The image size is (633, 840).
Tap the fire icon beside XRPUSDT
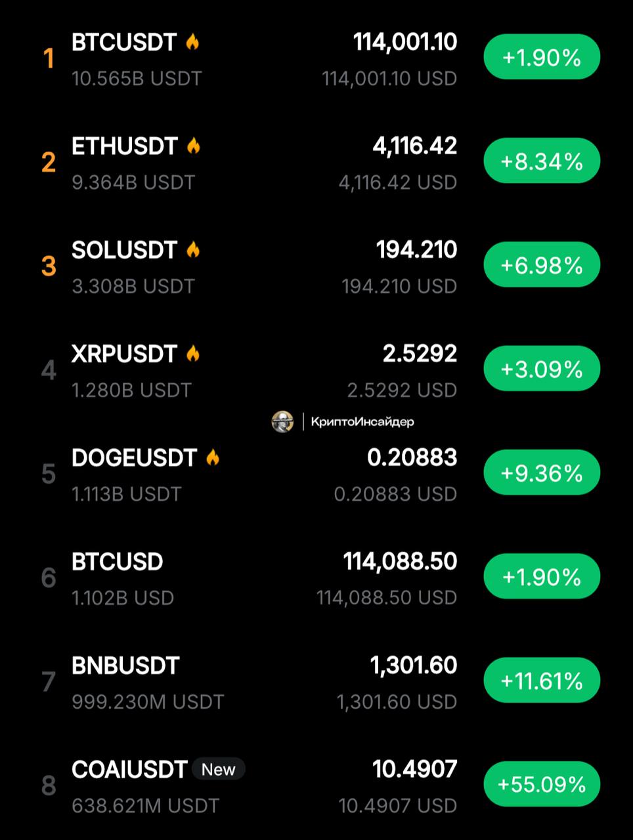pos(192,354)
